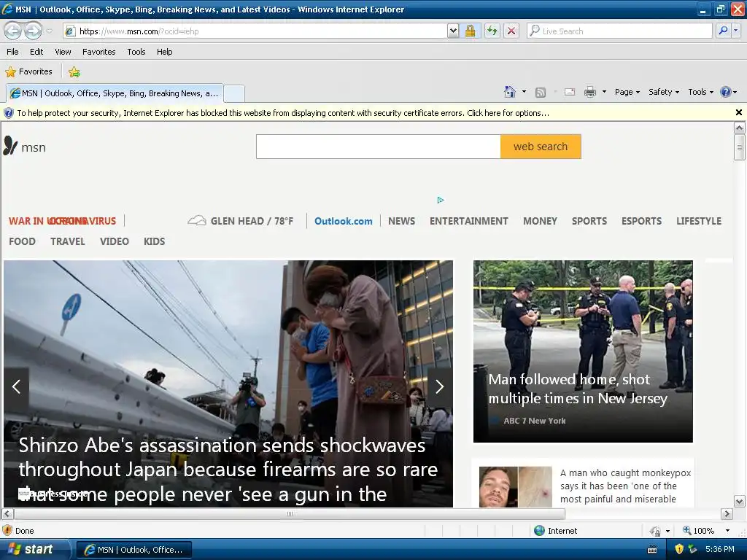
Task: Click the web search button
Action: tap(541, 147)
